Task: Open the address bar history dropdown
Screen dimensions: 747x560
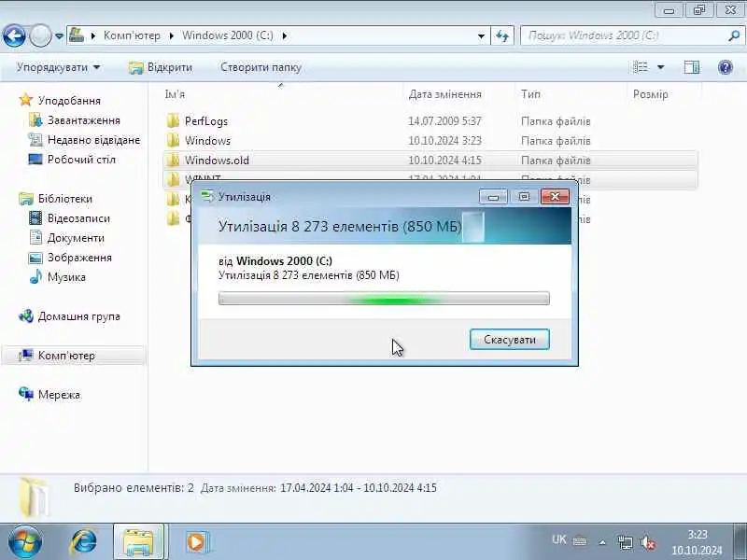Action: tap(481, 35)
